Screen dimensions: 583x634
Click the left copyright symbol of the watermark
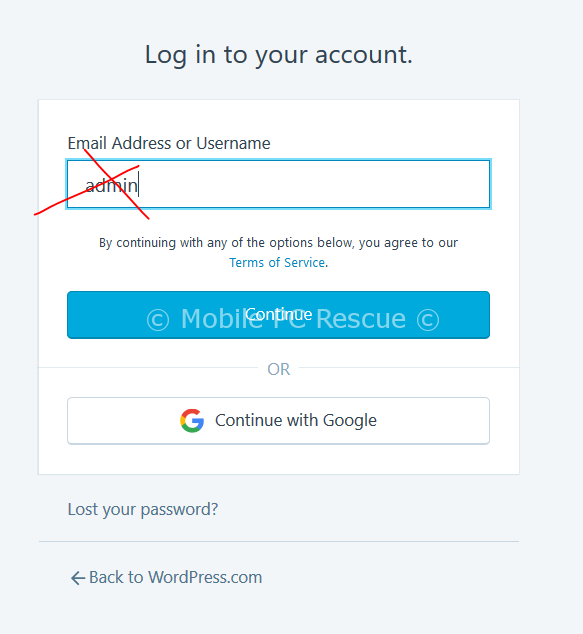158,319
